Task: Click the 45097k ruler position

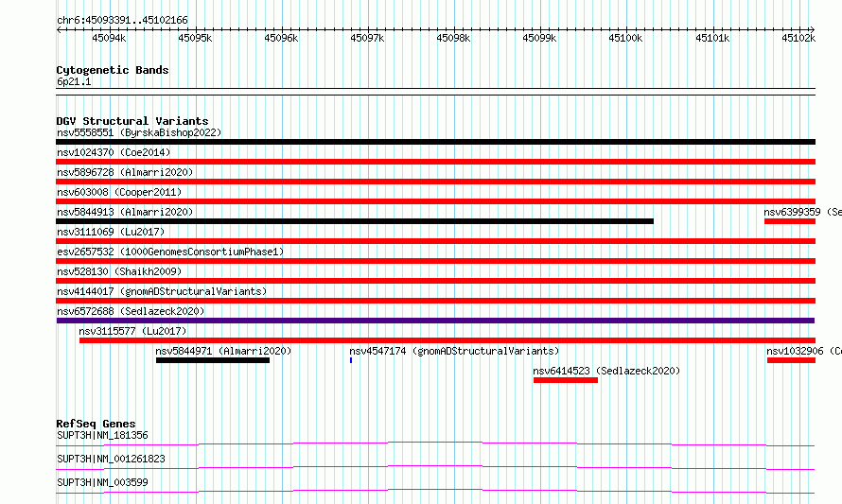Action: (367, 38)
